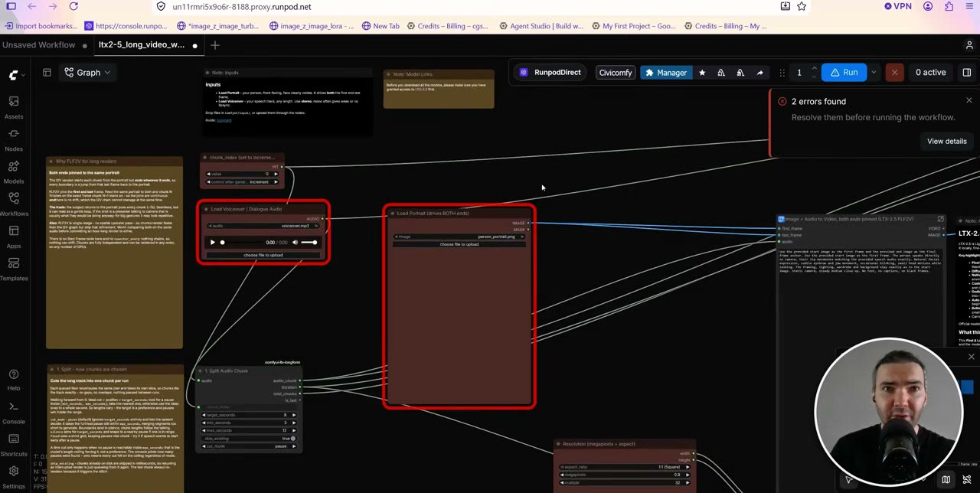Open the Apps sidebar panel
Image resolution: width=980 pixels, height=493 pixels.
14,237
